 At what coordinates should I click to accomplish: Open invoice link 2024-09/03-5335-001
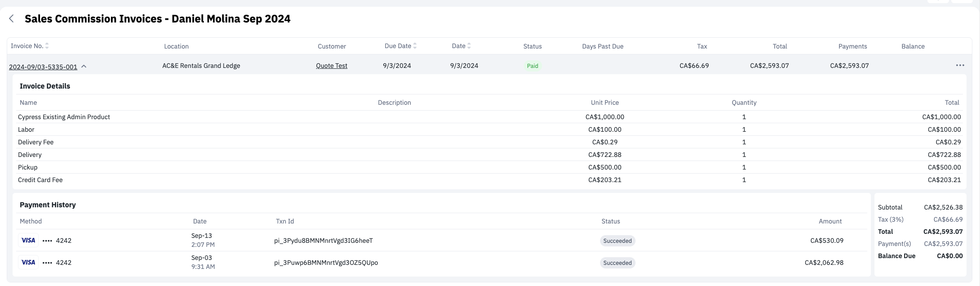pos(43,67)
